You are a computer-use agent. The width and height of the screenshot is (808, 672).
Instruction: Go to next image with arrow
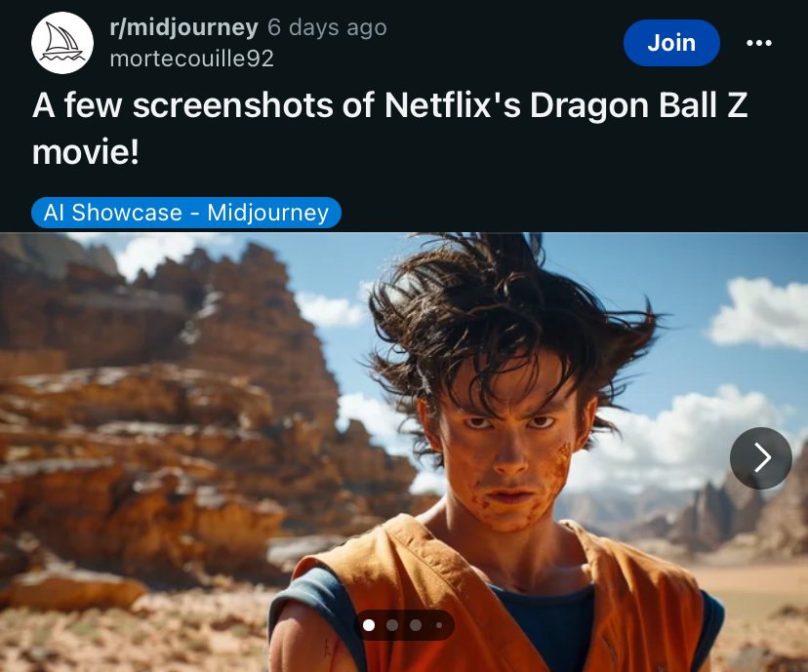[x=761, y=457]
